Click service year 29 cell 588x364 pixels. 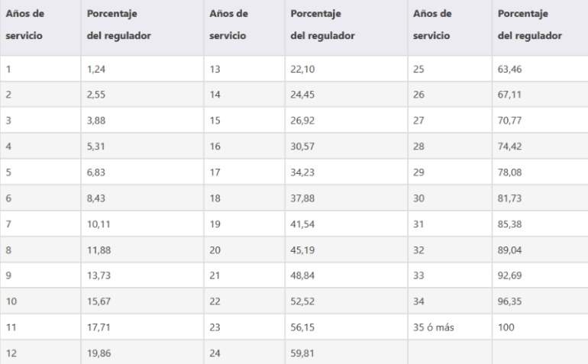450,172
